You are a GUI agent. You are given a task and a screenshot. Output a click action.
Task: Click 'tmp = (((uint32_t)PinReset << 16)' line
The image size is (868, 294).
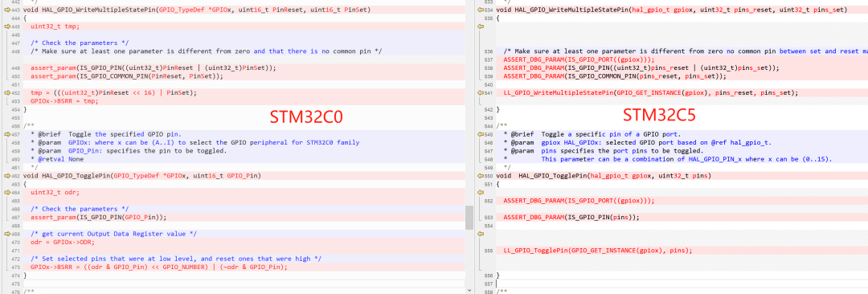point(113,93)
